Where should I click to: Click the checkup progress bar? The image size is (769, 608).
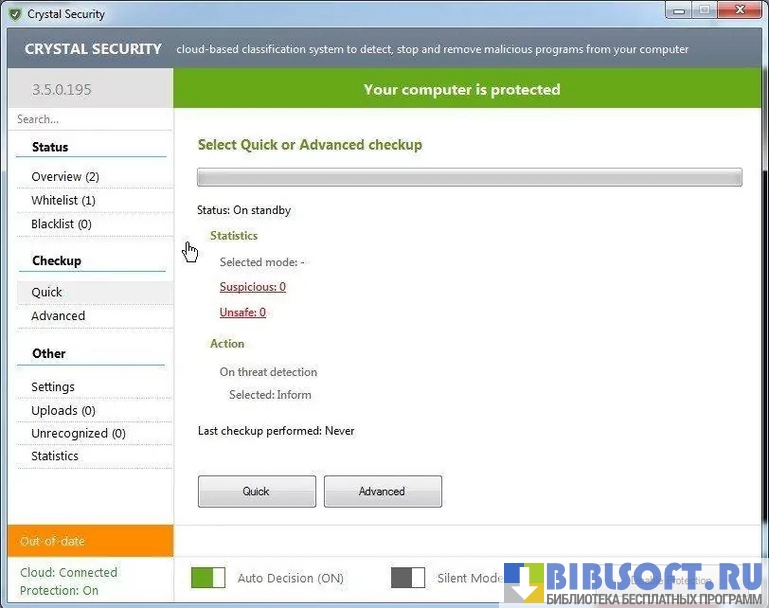469,178
